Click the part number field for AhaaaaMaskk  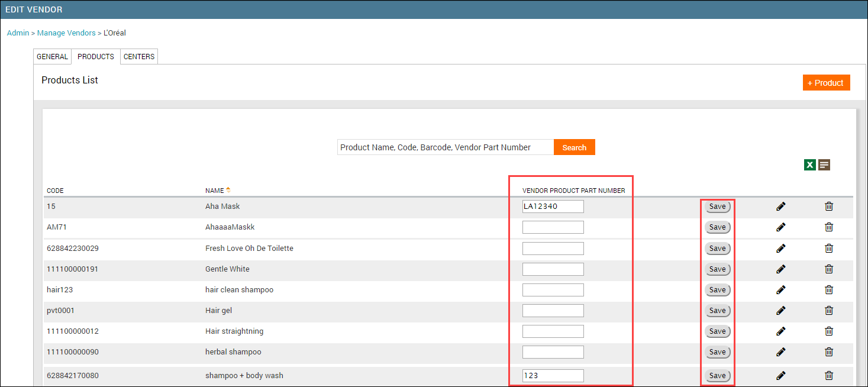point(553,227)
